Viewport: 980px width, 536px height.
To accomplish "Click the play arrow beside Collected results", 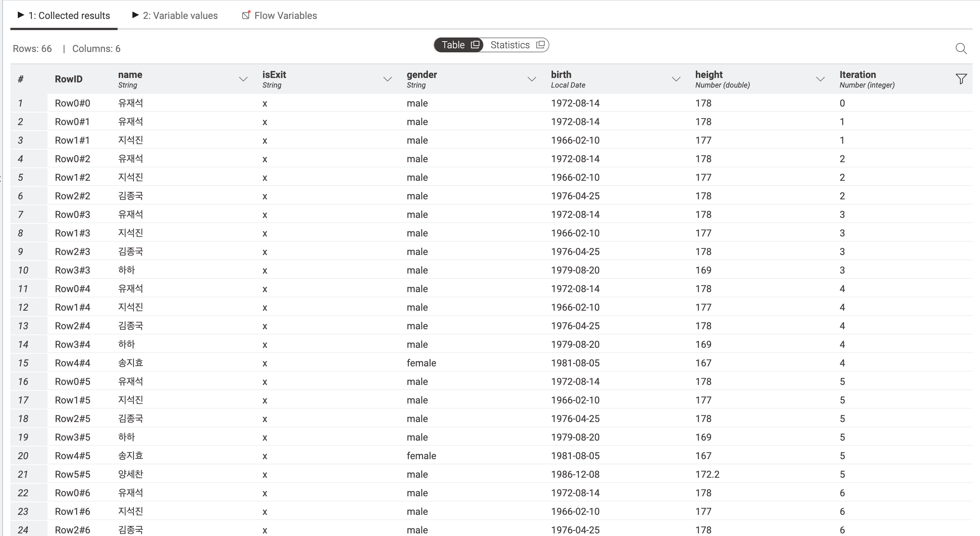I will [21, 15].
